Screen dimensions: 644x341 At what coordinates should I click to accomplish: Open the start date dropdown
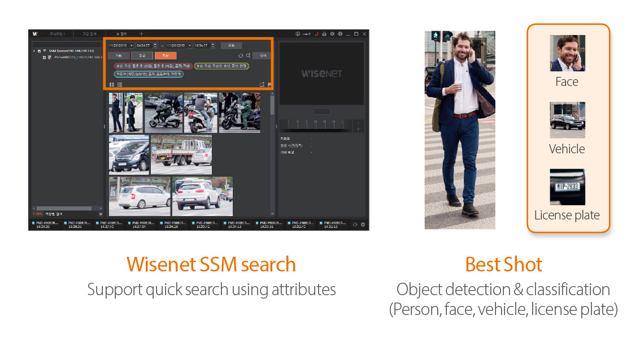click(132, 46)
